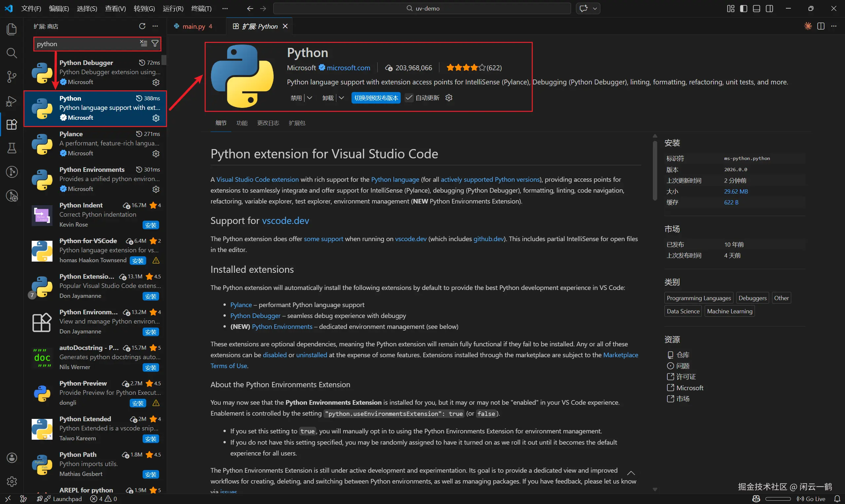Select the Extensions icon in the activity bar
The height and width of the screenshot is (504, 845).
point(12,125)
